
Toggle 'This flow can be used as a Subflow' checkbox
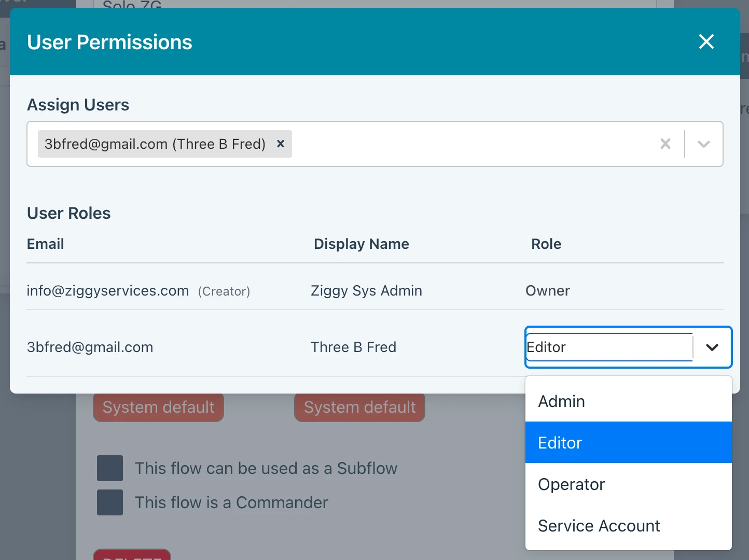pos(110,468)
